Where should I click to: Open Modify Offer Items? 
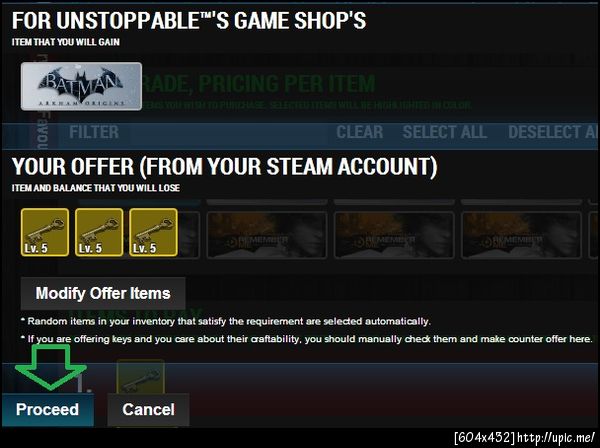tap(103, 293)
